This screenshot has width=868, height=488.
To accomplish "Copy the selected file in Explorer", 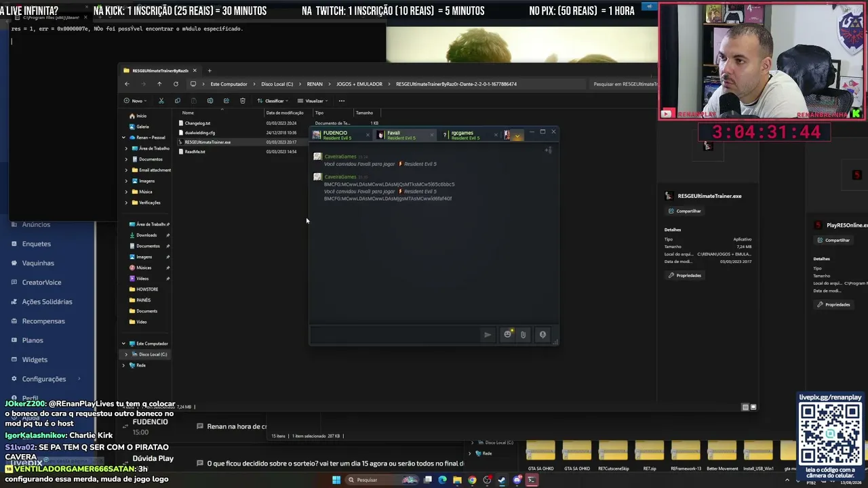I will tap(178, 101).
